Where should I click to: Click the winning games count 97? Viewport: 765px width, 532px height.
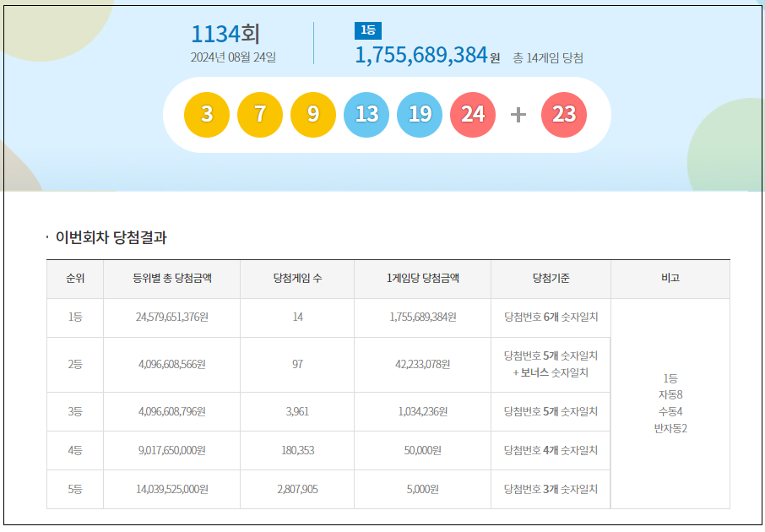[x=297, y=365]
